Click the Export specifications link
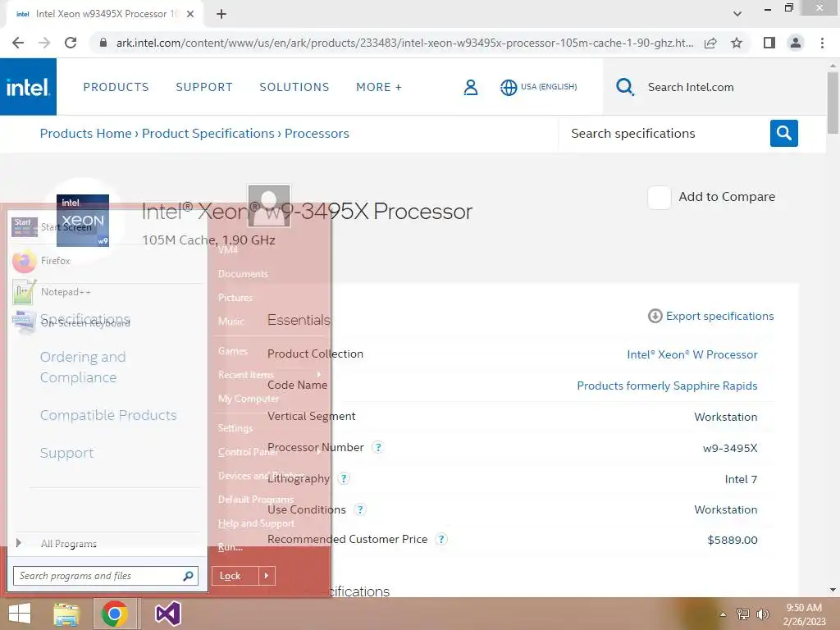The height and width of the screenshot is (630, 840). click(x=719, y=316)
